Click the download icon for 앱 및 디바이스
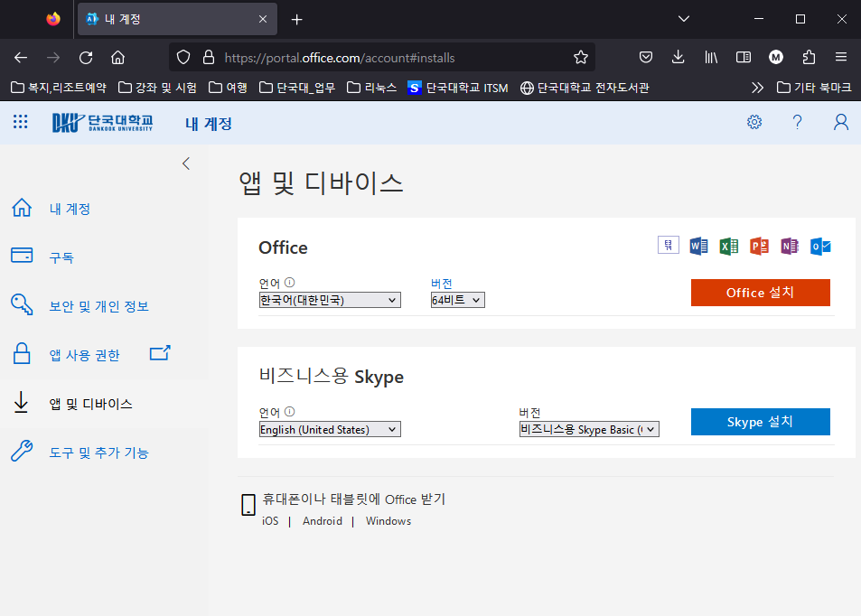 tap(22, 403)
